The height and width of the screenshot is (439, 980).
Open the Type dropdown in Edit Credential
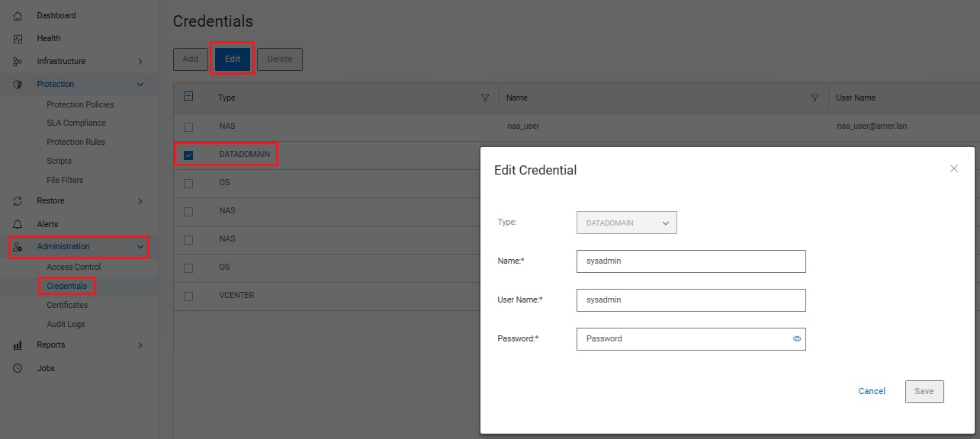click(x=627, y=223)
